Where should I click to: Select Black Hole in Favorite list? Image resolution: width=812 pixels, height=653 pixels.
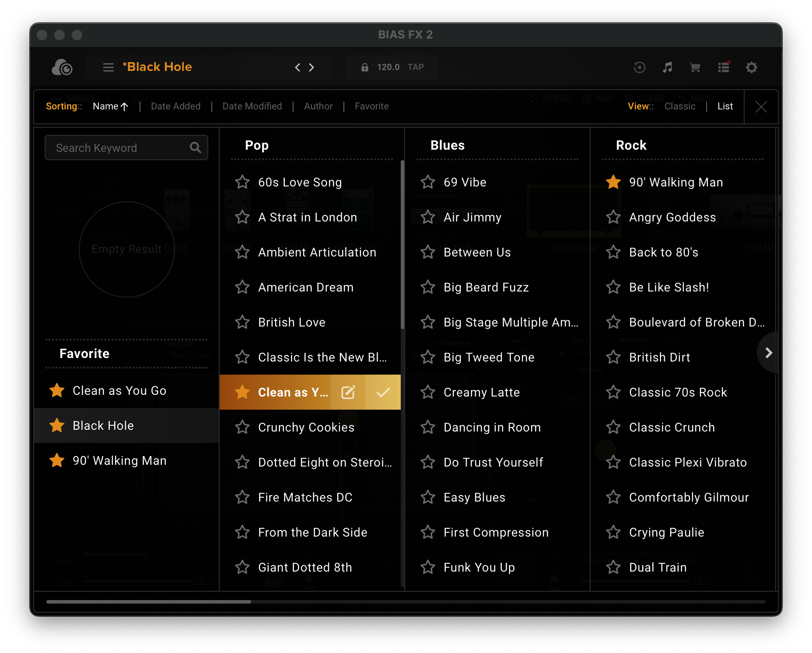coord(126,425)
